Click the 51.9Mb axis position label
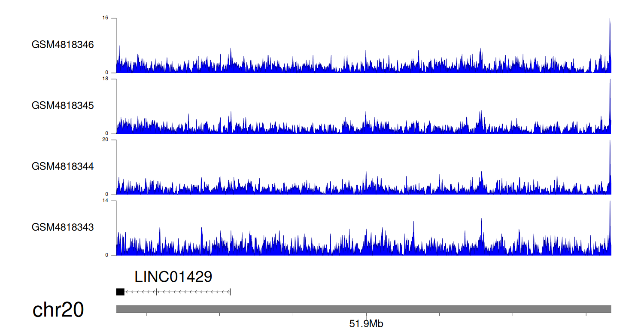The image size is (644, 335). (366, 324)
